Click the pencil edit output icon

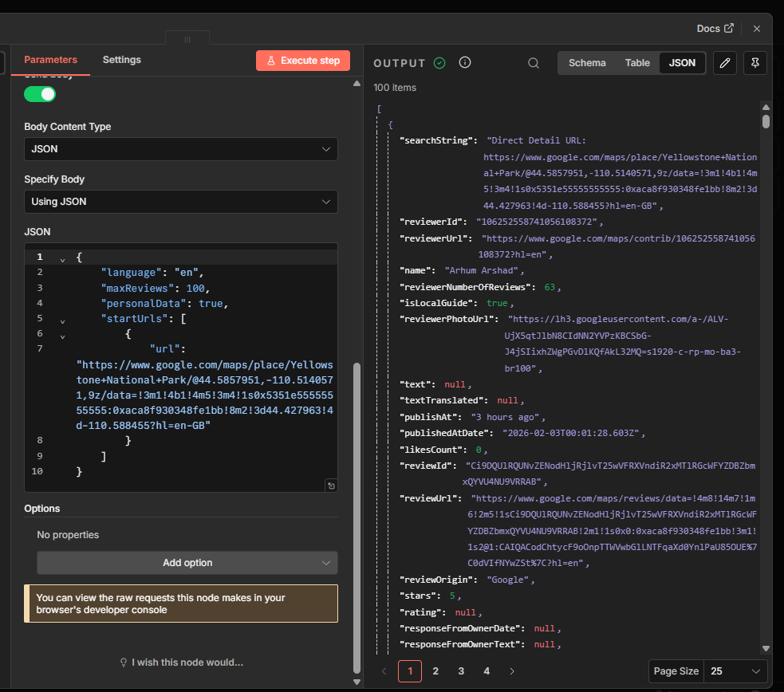[724, 63]
